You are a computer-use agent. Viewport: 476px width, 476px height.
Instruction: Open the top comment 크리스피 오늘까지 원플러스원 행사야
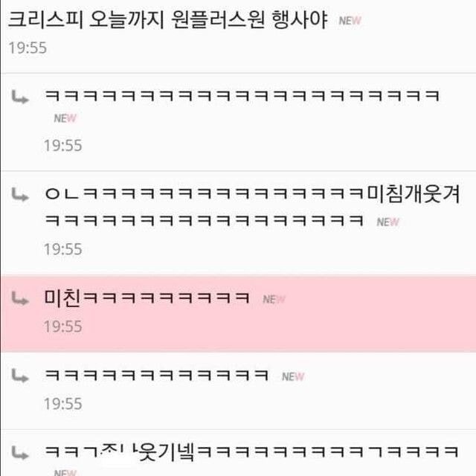point(167,20)
